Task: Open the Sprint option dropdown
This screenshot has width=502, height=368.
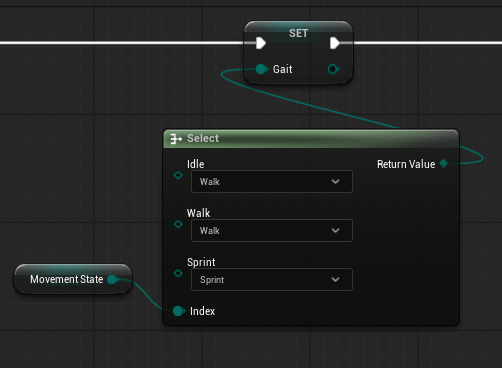Action: 272,279
